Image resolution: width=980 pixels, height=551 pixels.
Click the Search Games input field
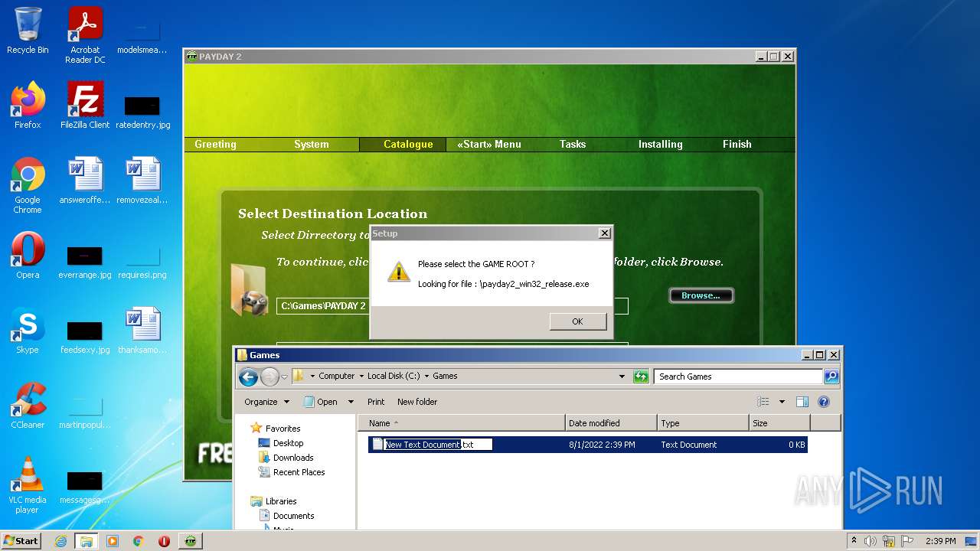[x=739, y=377]
